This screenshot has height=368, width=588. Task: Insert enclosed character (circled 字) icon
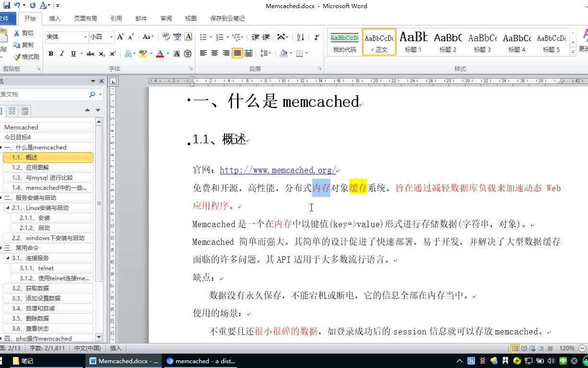click(188, 54)
